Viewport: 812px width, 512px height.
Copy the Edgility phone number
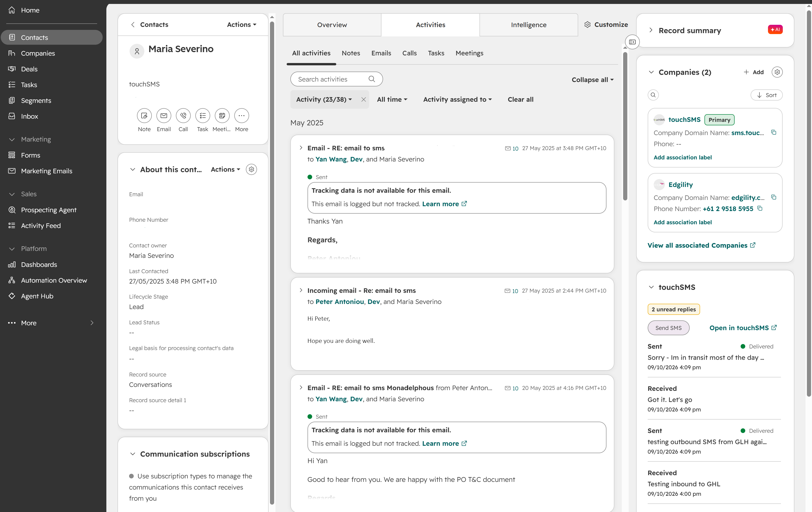760,208
